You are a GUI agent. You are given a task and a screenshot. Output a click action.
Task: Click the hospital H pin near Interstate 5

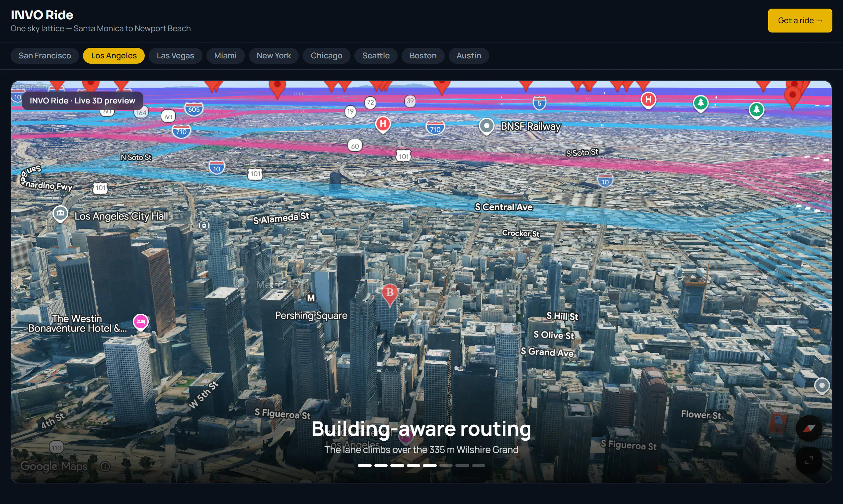pyautogui.click(x=648, y=100)
